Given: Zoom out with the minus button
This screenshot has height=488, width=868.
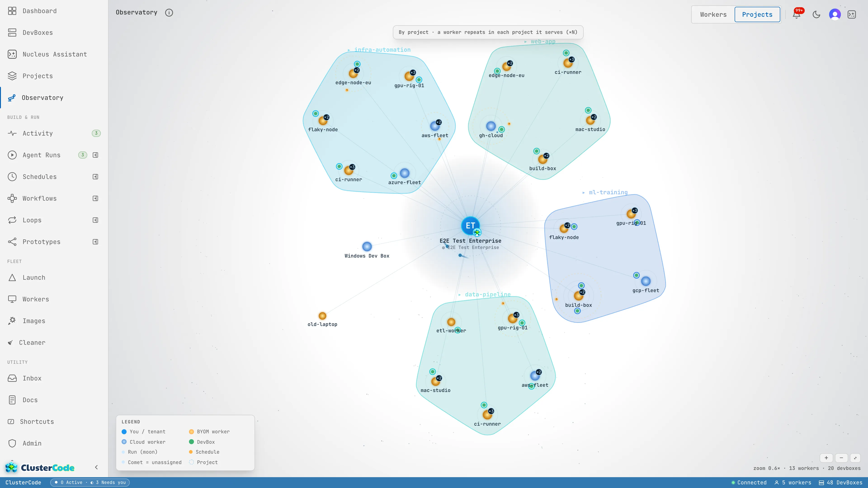Looking at the screenshot, I should pyautogui.click(x=841, y=458).
